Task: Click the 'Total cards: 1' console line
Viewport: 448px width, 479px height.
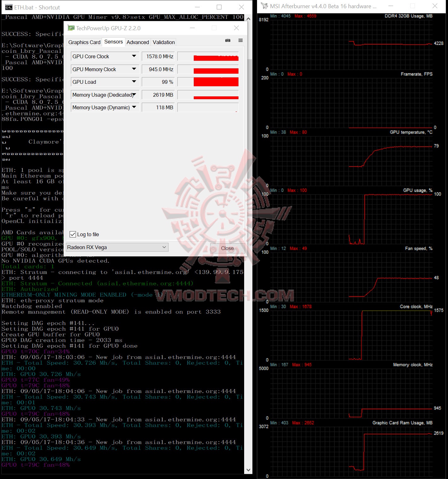Action: [x=28, y=266]
